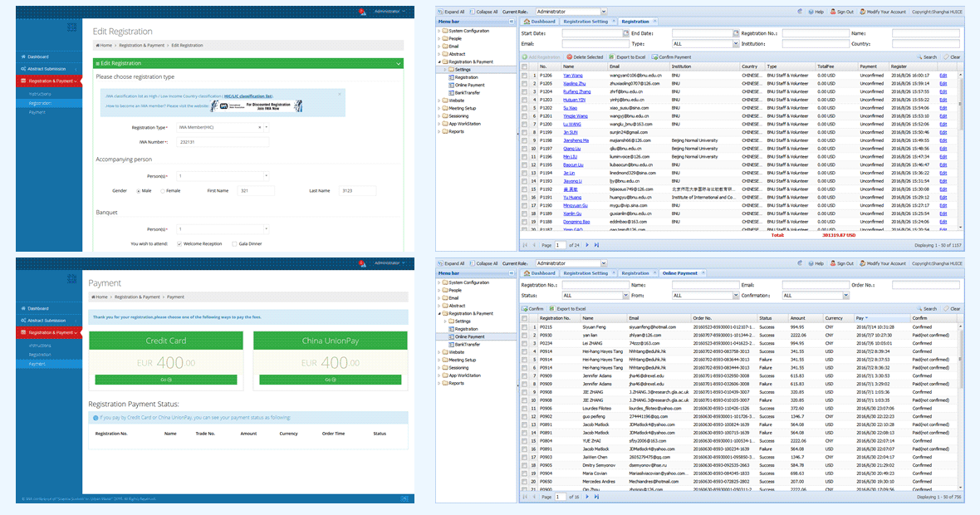Tick select-all header checkbox in Online Payment grid

524,318
